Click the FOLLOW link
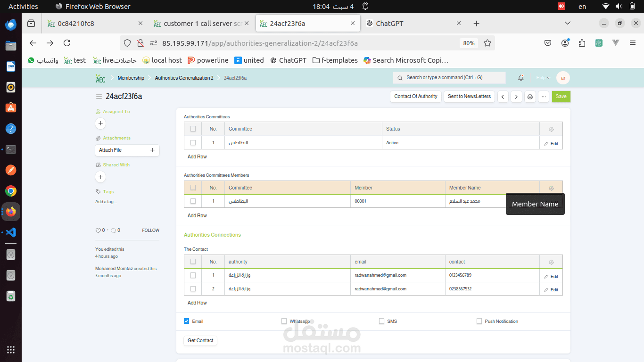The width and height of the screenshot is (644, 362). (x=151, y=230)
